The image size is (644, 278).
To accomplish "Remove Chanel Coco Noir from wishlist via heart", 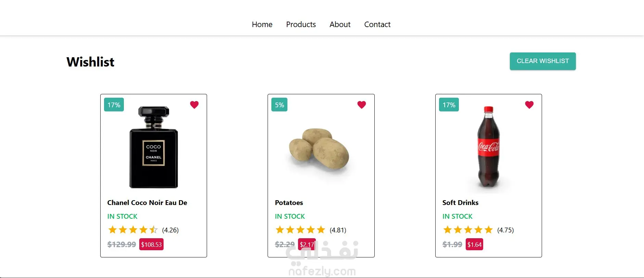I will [194, 105].
